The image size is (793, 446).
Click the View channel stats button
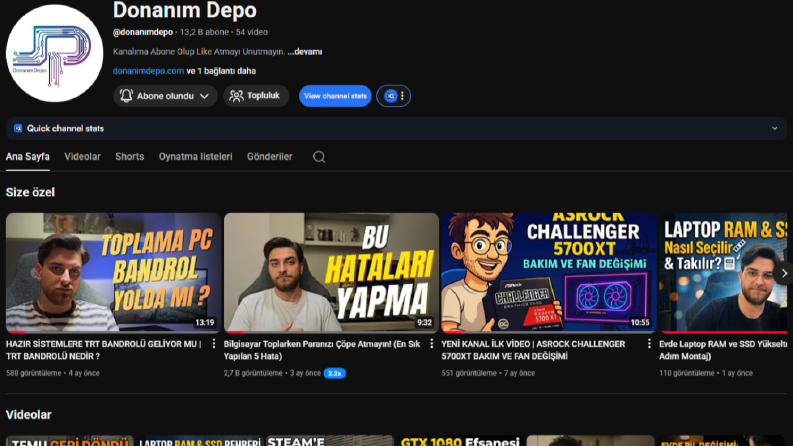tap(335, 96)
